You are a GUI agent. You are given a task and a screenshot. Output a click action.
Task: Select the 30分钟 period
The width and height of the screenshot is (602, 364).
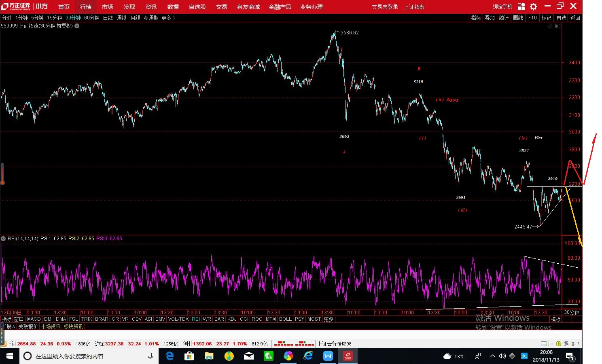pos(73,18)
